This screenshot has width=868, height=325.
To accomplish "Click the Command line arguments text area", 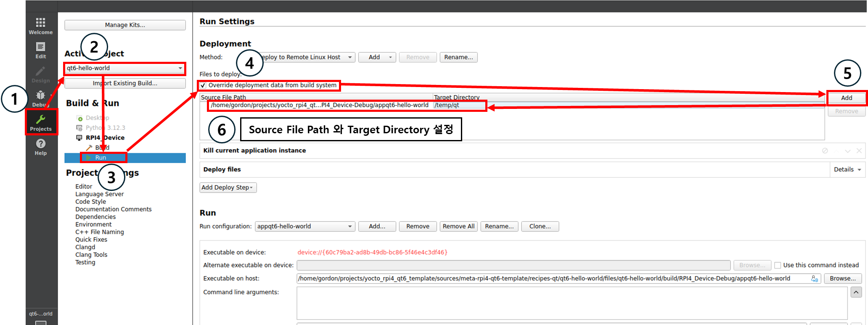I will point(572,304).
